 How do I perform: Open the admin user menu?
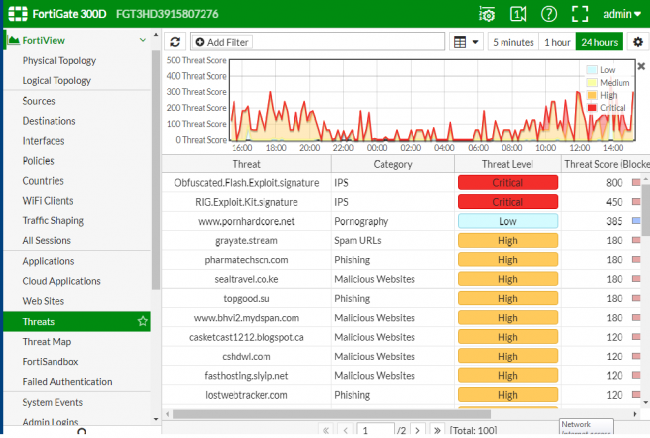tap(621, 14)
